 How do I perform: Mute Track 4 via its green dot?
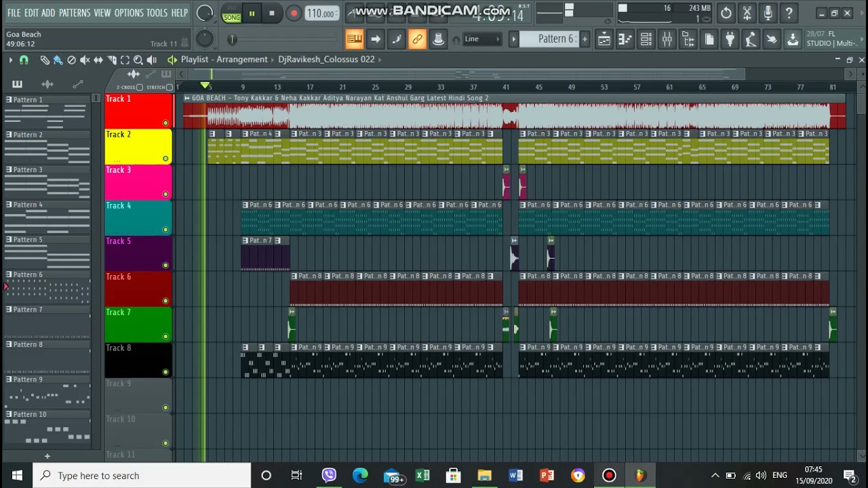click(165, 230)
